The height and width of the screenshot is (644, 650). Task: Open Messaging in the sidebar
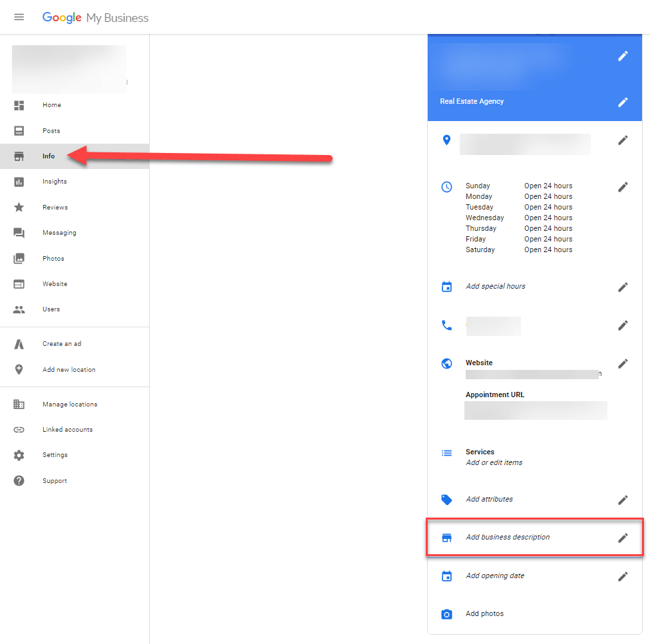pyautogui.click(x=75, y=232)
